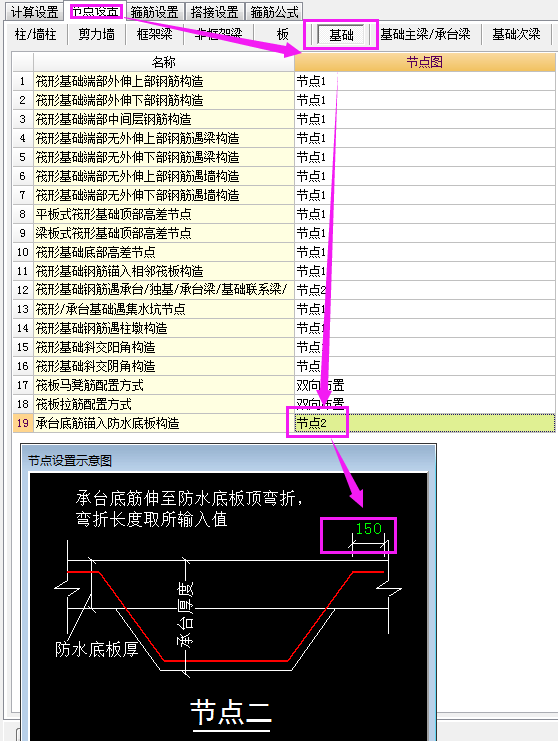Select the 基础 category tab
Image resolution: width=558 pixels, height=741 pixels.
click(x=341, y=34)
